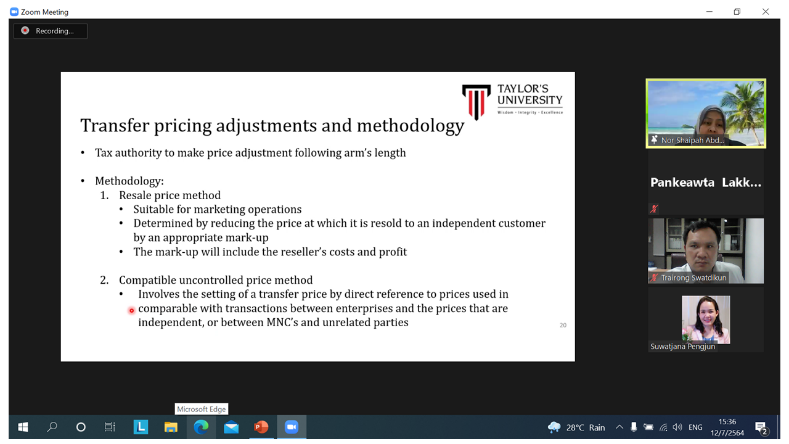Click the ENG input language indicator
This screenshot has height=444, width=789.
point(696,427)
